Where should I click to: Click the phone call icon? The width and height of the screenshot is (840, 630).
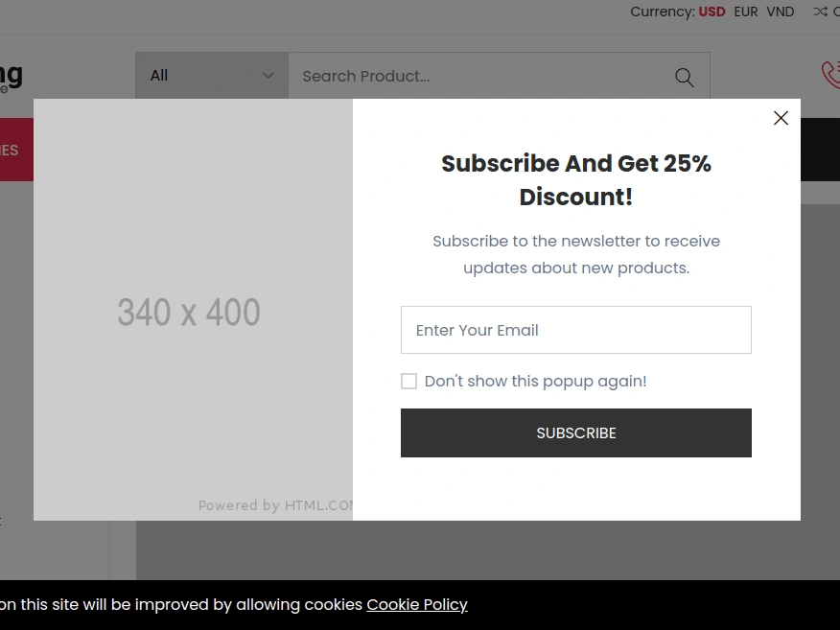(x=829, y=75)
